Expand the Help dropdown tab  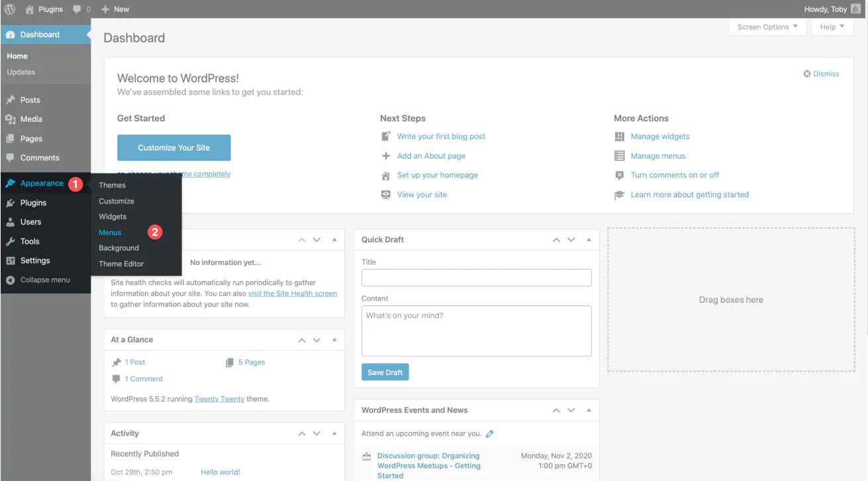click(x=832, y=27)
